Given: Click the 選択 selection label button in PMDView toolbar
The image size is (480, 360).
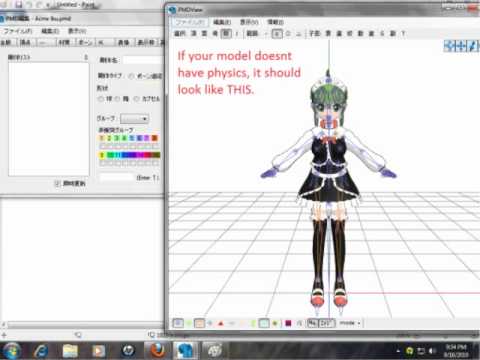Looking at the screenshot, I should pyautogui.click(x=180, y=33).
